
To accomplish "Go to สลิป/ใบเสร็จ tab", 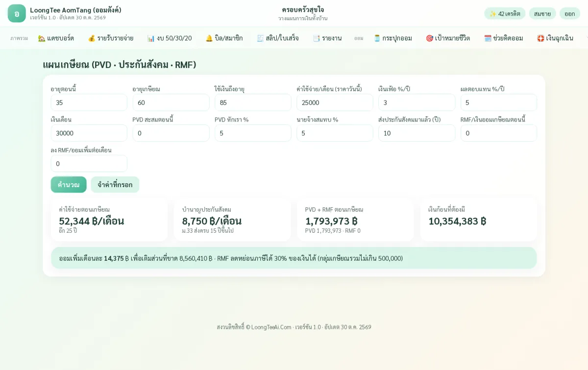I will pyautogui.click(x=277, y=38).
